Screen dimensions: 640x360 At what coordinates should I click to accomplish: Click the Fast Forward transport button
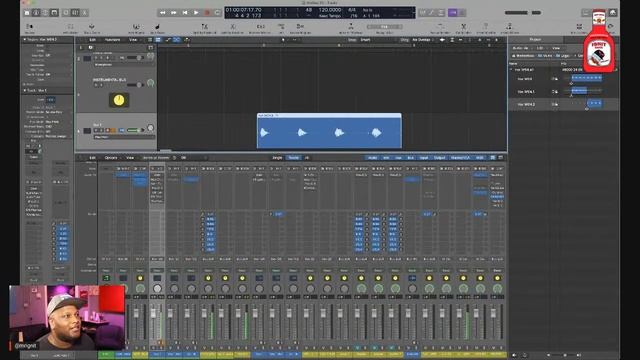point(173,13)
